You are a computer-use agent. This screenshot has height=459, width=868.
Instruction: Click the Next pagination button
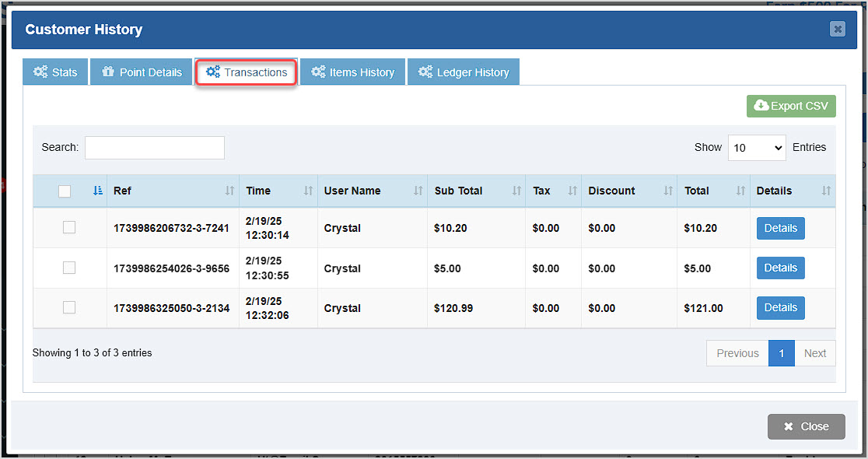coord(815,352)
